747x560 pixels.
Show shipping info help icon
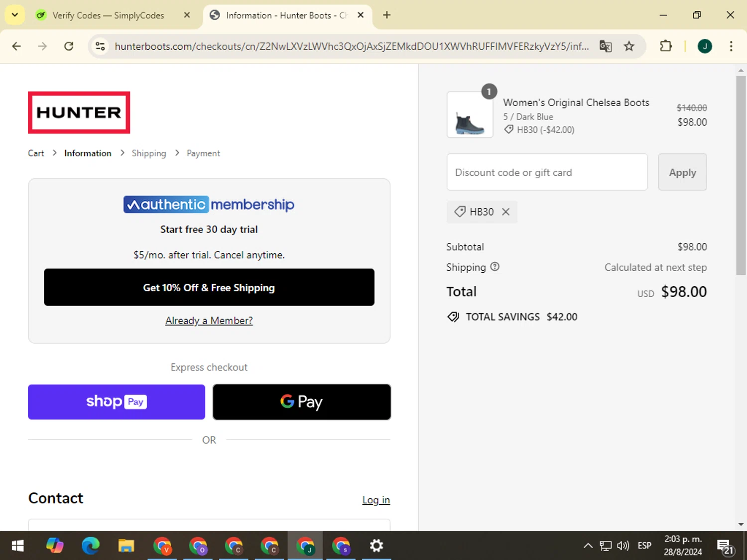pyautogui.click(x=495, y=267)
